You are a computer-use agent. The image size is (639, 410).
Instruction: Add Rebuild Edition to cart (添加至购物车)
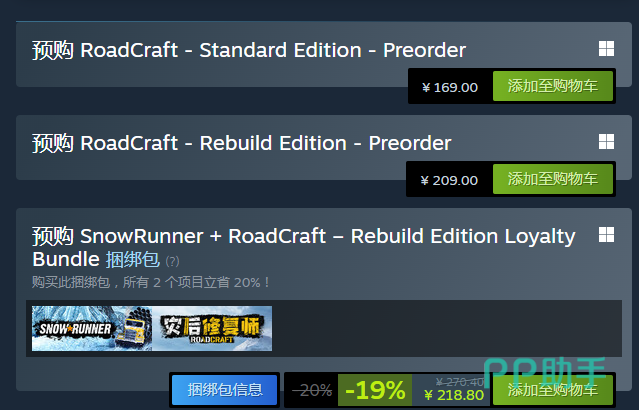[553, 179]
